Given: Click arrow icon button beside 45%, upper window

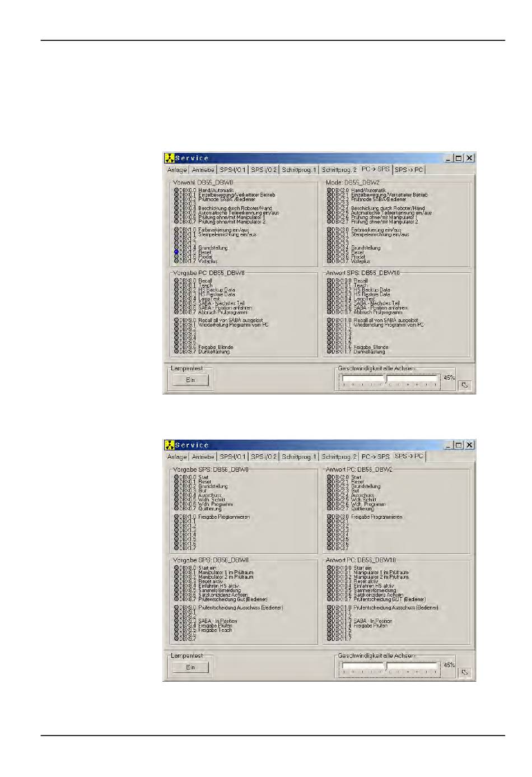Looking at the screenshot, I should tap(465, 385).
